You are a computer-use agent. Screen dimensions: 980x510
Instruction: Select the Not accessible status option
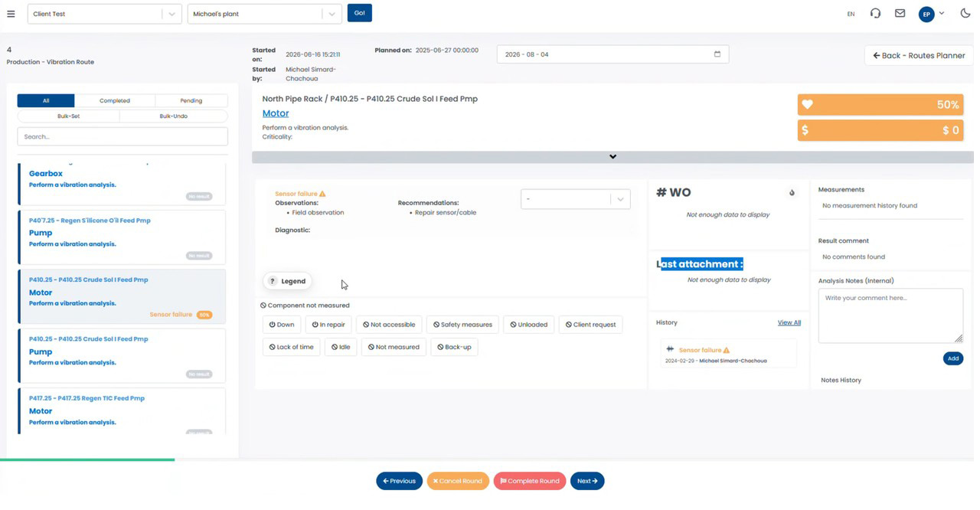(389, 325)
